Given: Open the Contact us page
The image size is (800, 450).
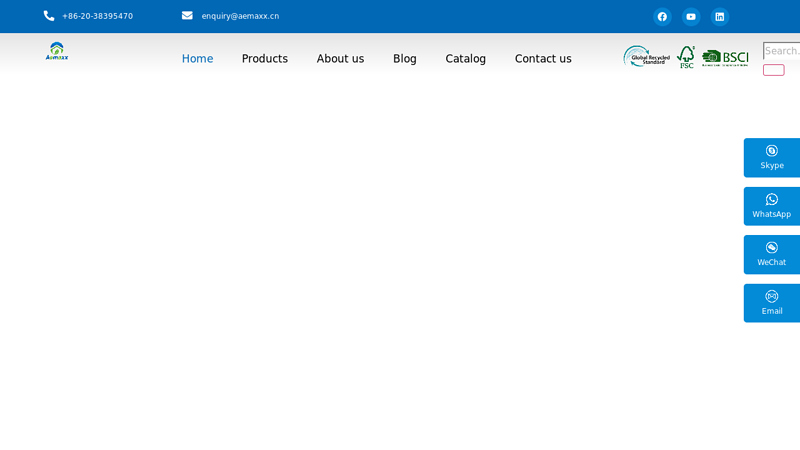Looking at the screenshot, I should pos(543,59).
